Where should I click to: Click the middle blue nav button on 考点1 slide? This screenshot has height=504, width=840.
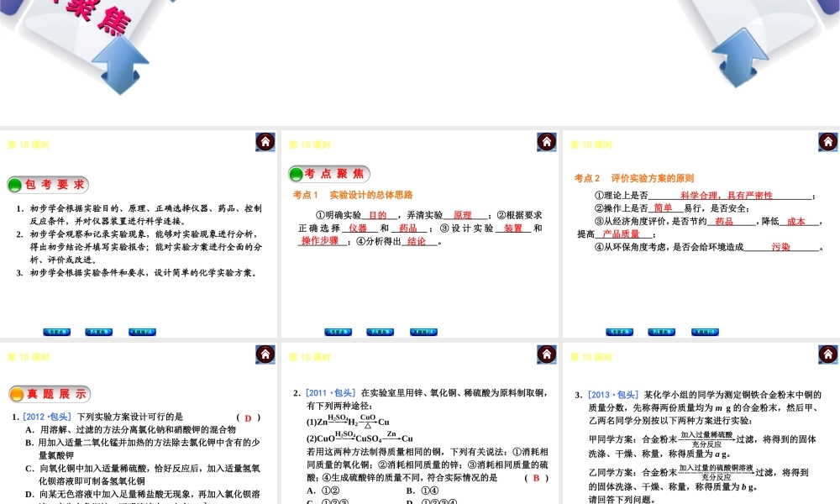tap(380, 332)
